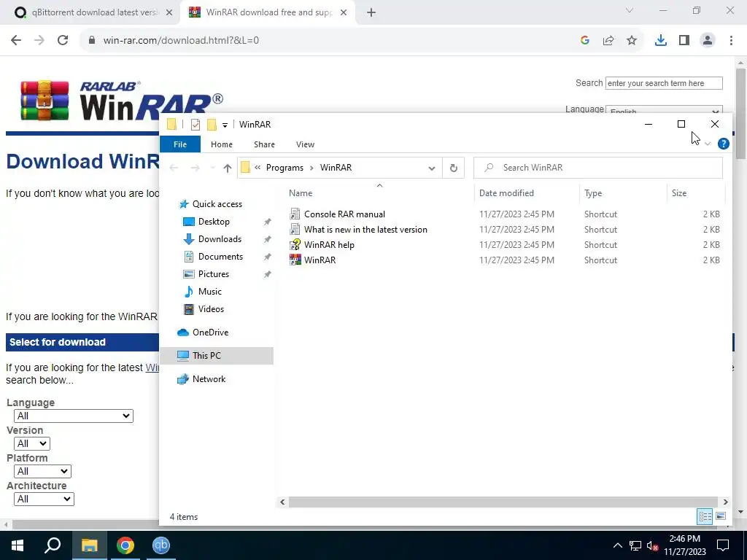Sort files by Date modified column
The image size is (747, 560).
(x=506, y=192)
